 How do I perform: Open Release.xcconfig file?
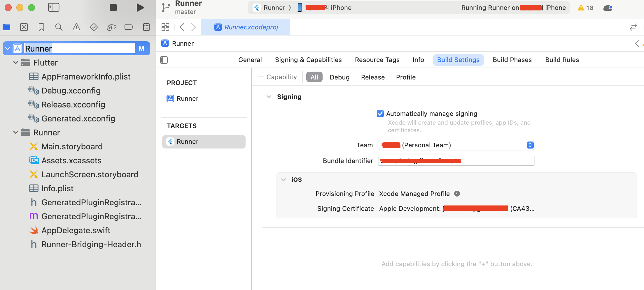click(67, 105)
